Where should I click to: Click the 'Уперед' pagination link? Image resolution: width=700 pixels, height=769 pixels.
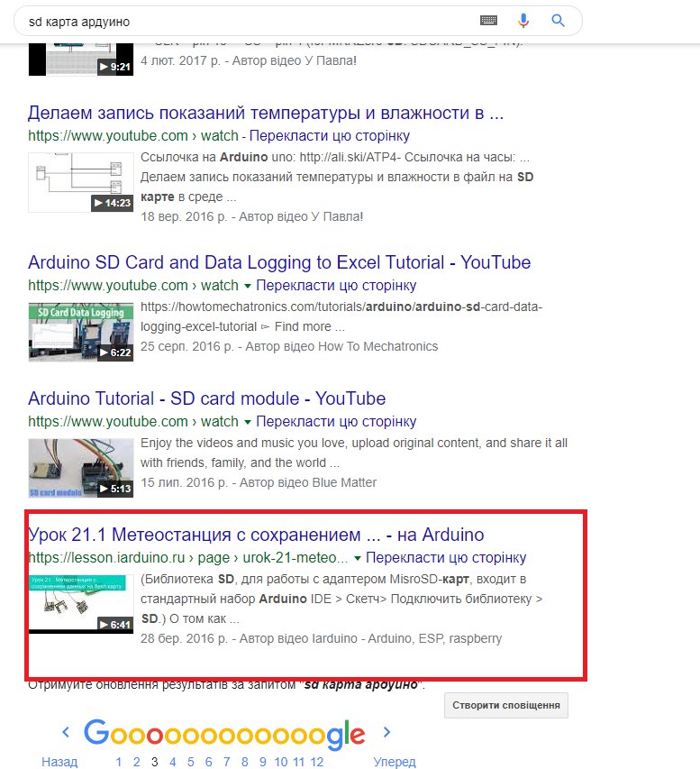(x=395, y=762)
